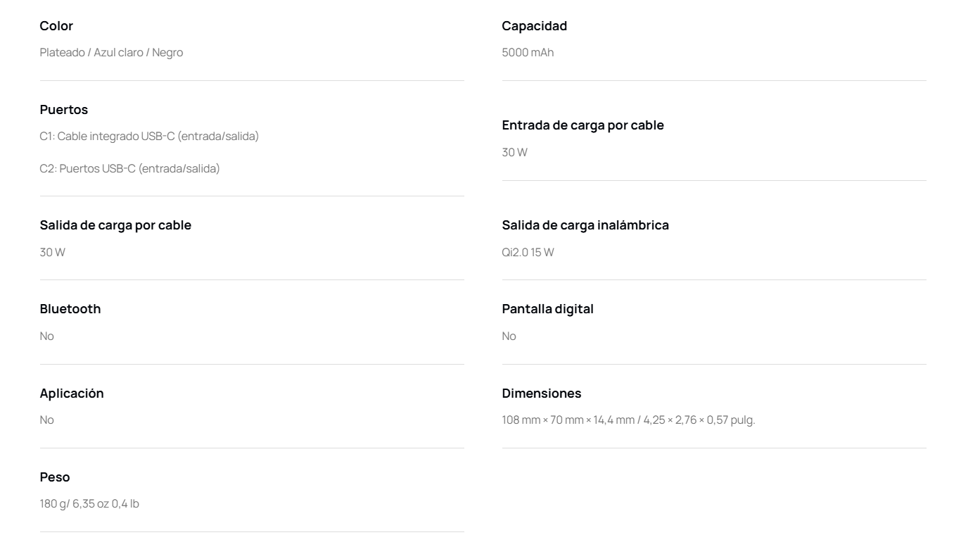This screenshot has height=535, width=980.
Task: Click the Dimensiones heading
Action: point(542,394)
